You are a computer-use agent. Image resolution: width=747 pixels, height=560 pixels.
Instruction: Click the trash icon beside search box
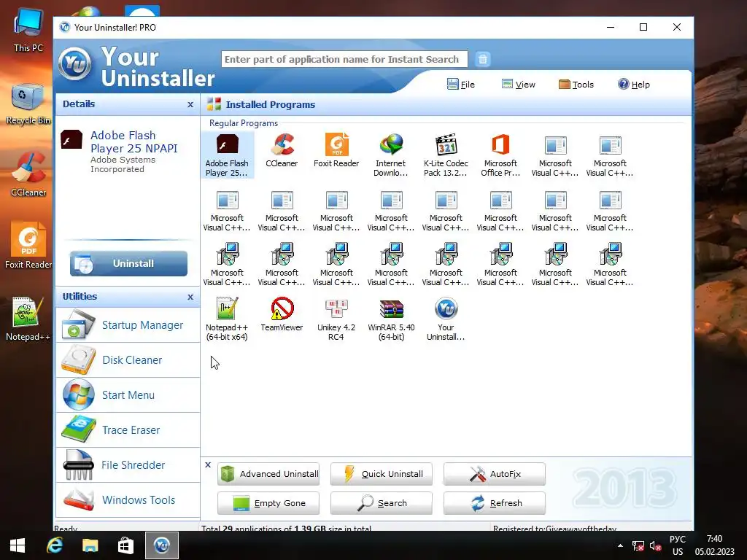(x=483, y=59)
